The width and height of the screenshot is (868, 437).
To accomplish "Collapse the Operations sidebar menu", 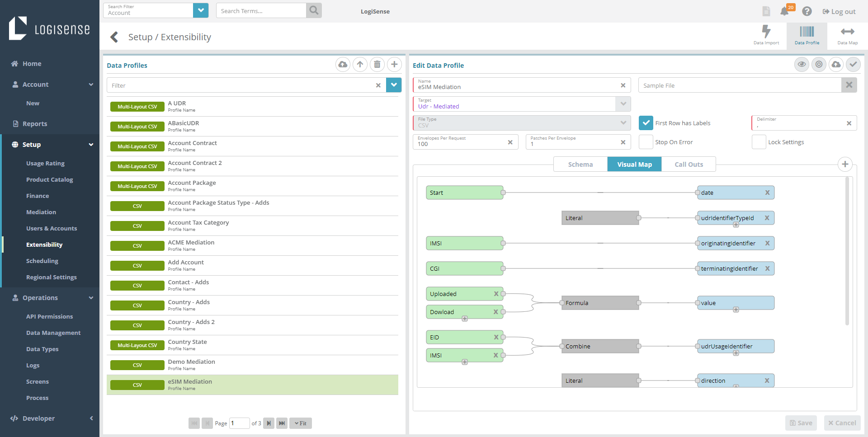I will (x=91, y=298).
